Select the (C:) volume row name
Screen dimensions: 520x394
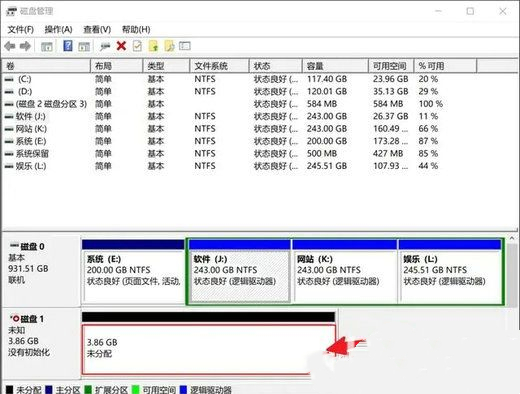(25, 79)
